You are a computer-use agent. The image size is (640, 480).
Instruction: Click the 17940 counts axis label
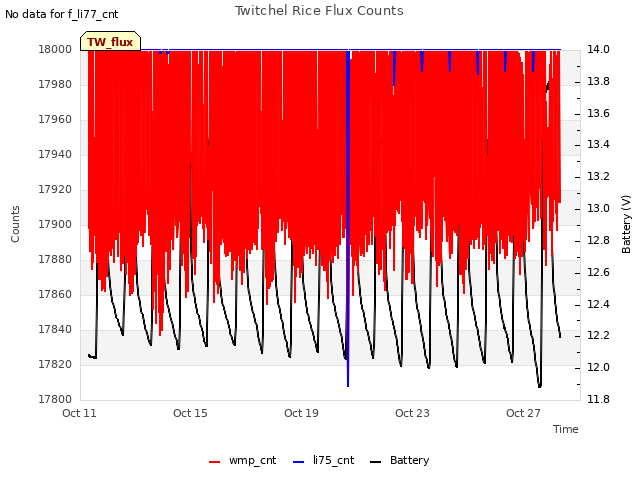pos(55,154)
